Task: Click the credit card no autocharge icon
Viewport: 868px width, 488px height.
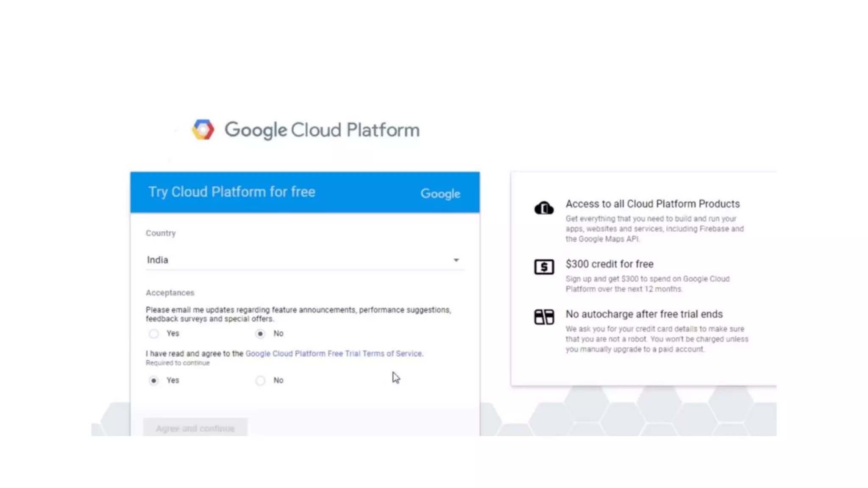Action: [544, 317]
